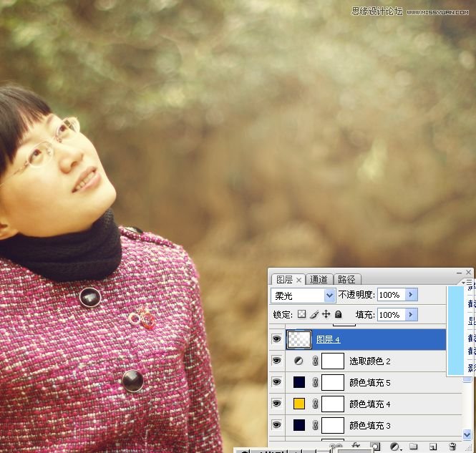Click mask link chain of 颜色填充 5
Viewport: 476px width, 453px height.
pos(315,382)
